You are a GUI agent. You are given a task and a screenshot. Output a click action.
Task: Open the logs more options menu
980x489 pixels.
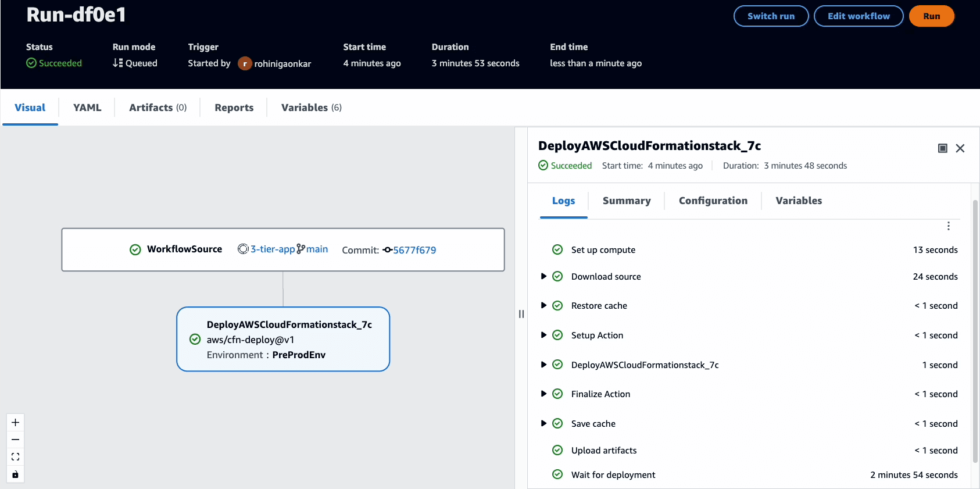coord(948,226)
